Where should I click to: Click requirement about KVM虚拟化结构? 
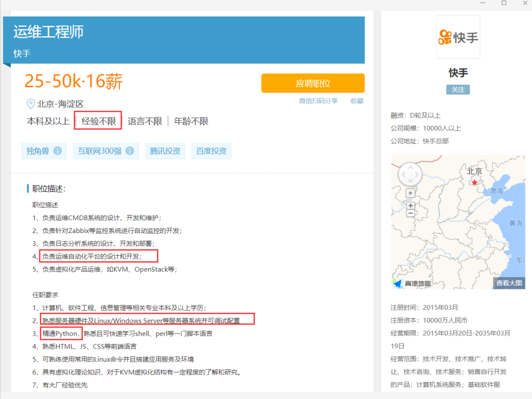pyautogui.click(x=138, y=372)
